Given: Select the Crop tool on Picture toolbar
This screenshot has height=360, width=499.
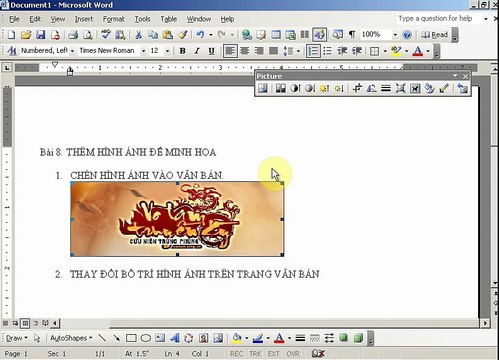Looking at the screenshot, I should pyautogui.click(x=357, y=88).
